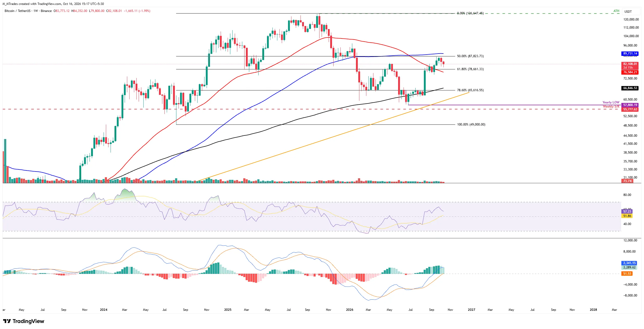The width and height of the screenshot is (644, 329).
Task: Click the 2026 label on time axis
Action: [349, 310]
